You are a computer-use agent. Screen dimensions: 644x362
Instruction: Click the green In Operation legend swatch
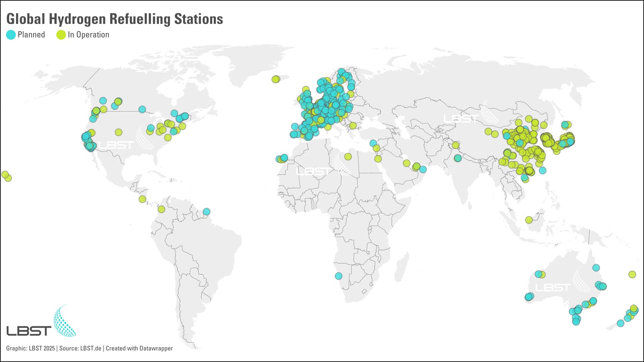61,35
